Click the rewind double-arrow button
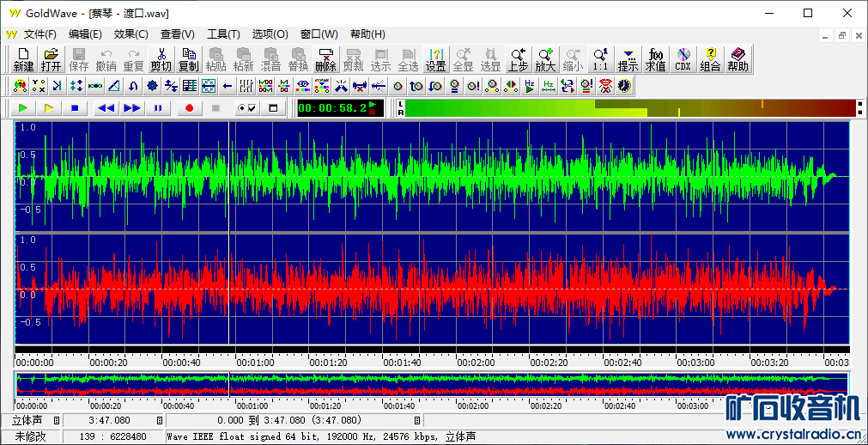The image size is (868, 445). coord(106,108)
